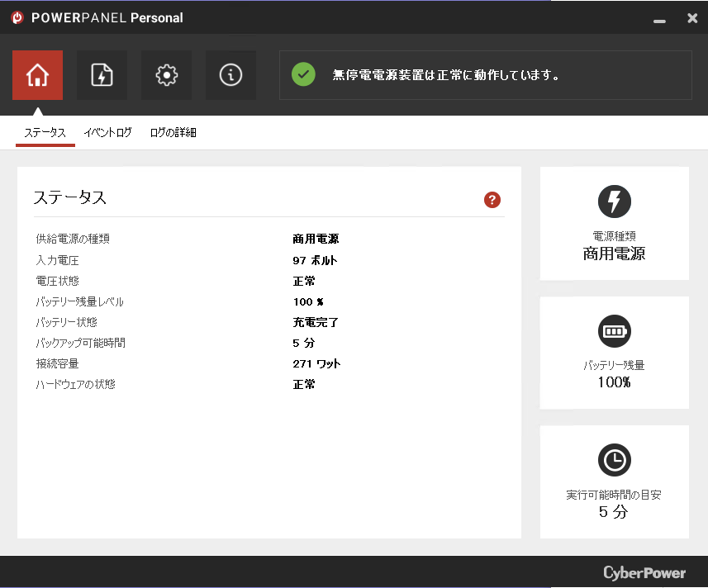Select the ステータス tab
Image resolution: width=708 pixels, height=588 pixels.
coord(45,132)
